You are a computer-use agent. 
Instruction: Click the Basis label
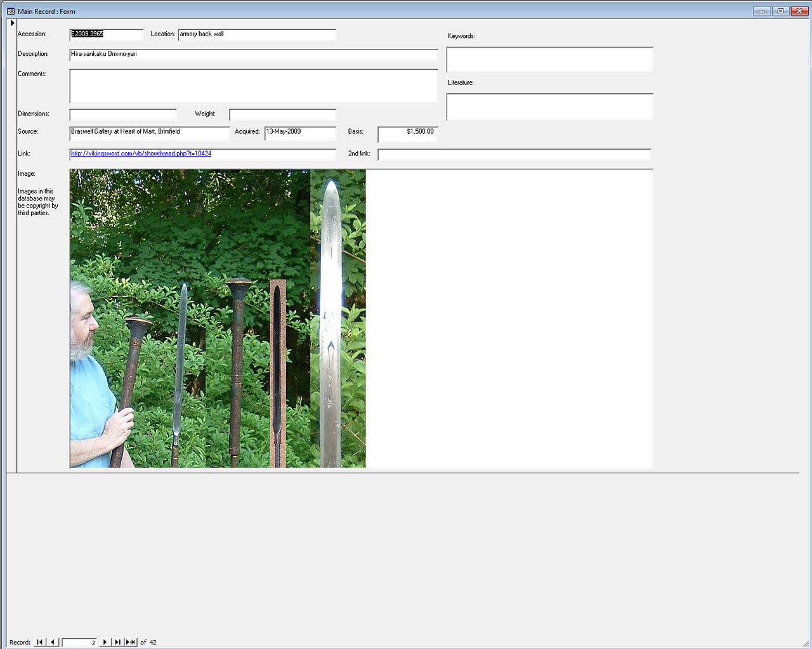(356, 132)
